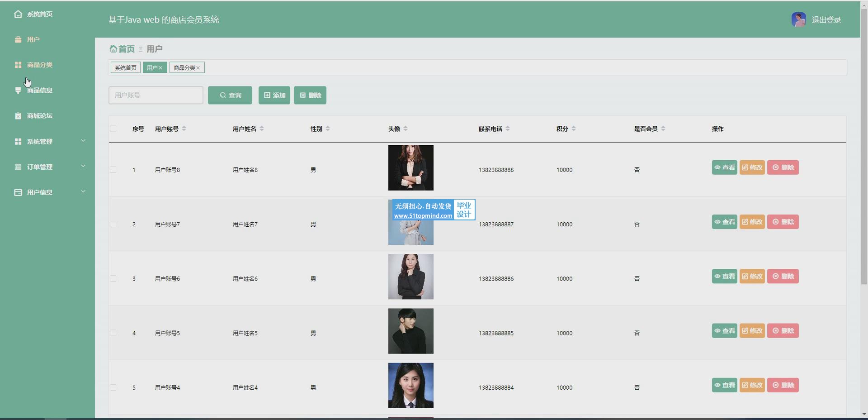Click the avatar photo of 用户账号5
This screenshot has width=868, height=420.
(411, 331)
